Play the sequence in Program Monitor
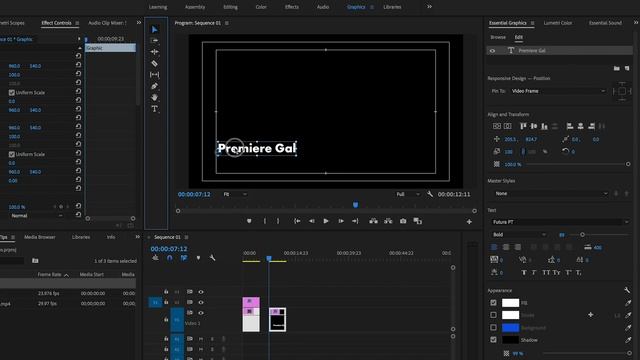 coord(326,221)
